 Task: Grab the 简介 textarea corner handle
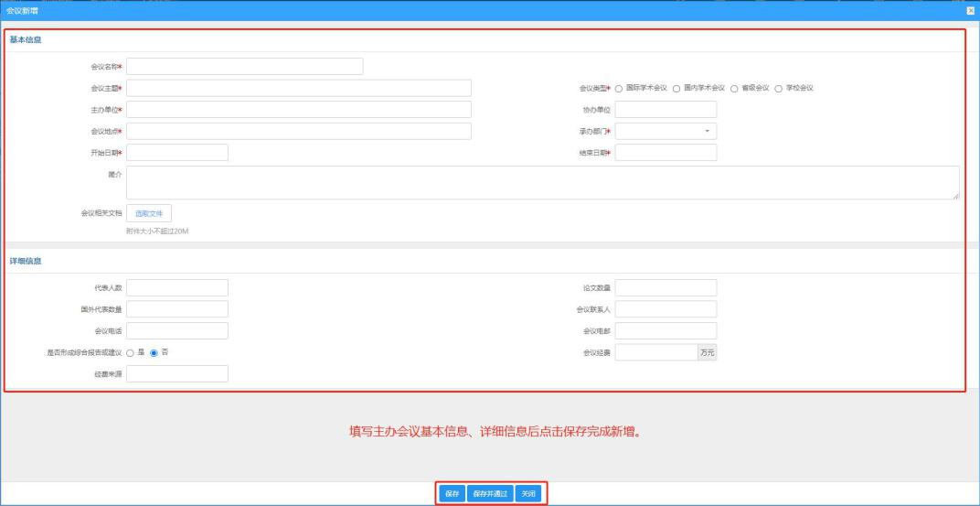tap(955, 197)
